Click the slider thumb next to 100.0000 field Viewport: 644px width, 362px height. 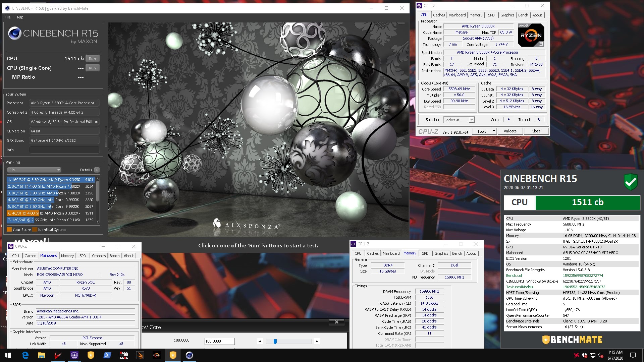pyautogui.click(x=275, y=342)
